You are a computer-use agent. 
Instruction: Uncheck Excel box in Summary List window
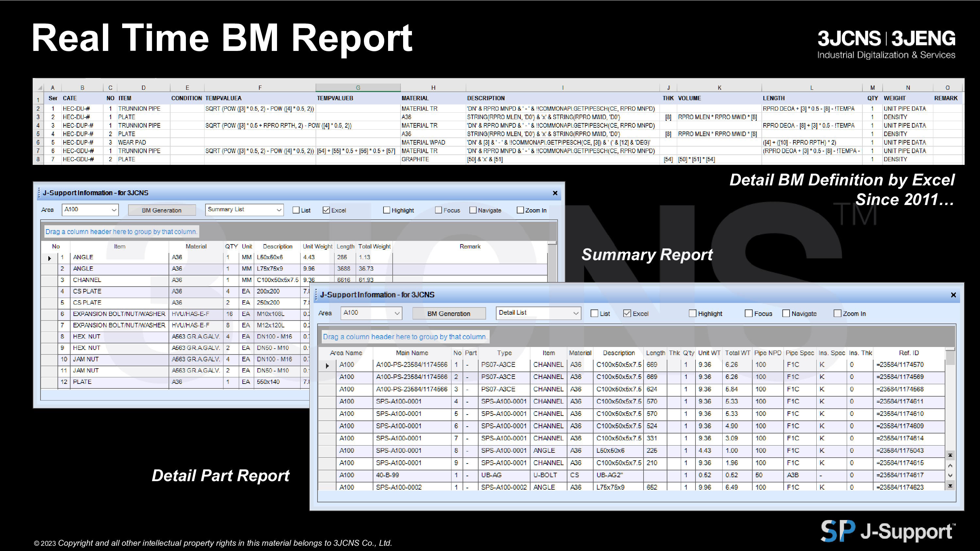pos(326,210)
